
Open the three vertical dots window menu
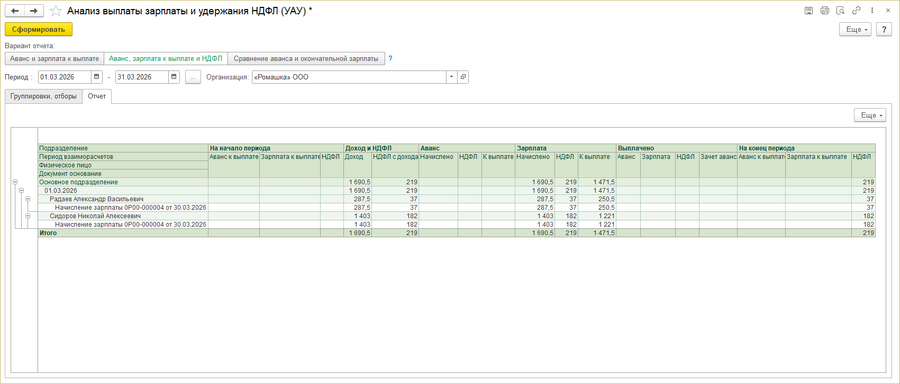(x=872, y=10)
